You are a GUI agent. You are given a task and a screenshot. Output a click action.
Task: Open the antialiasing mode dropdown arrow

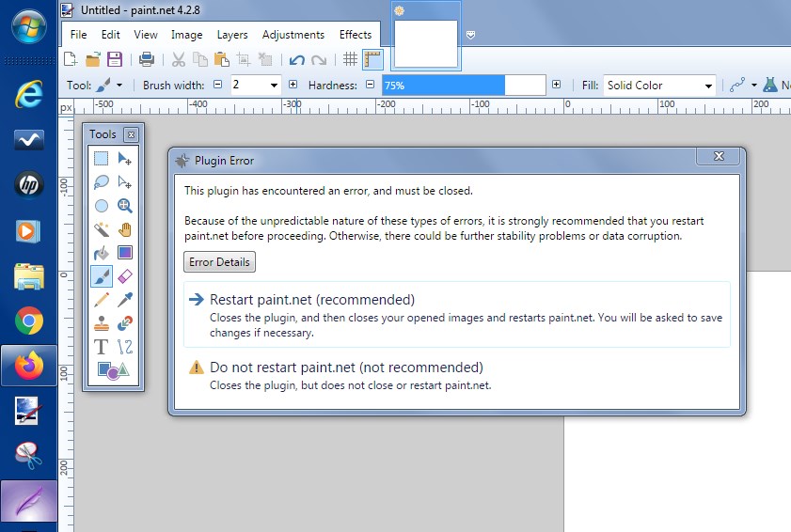click(x=754, y=86)
